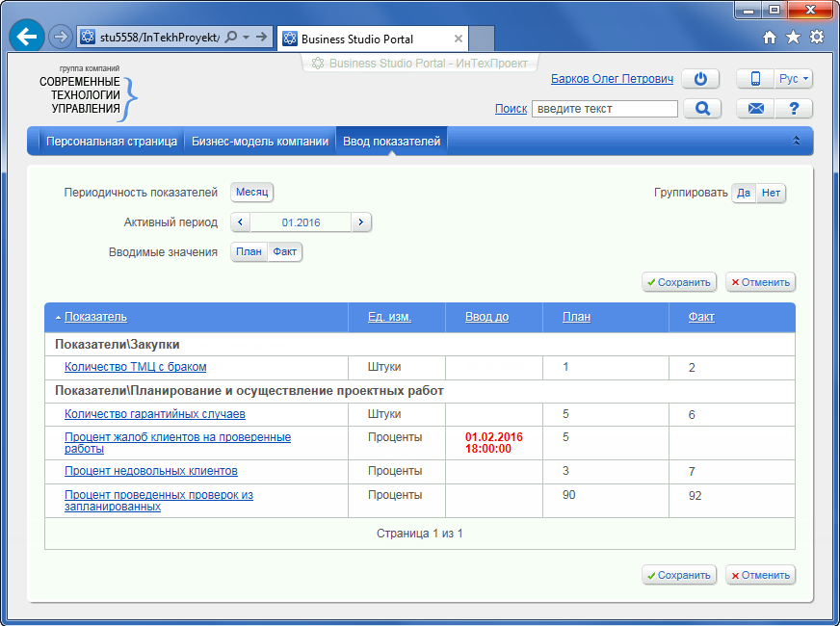Toggle План input values
840x626 pixels.
click(249, 252)
